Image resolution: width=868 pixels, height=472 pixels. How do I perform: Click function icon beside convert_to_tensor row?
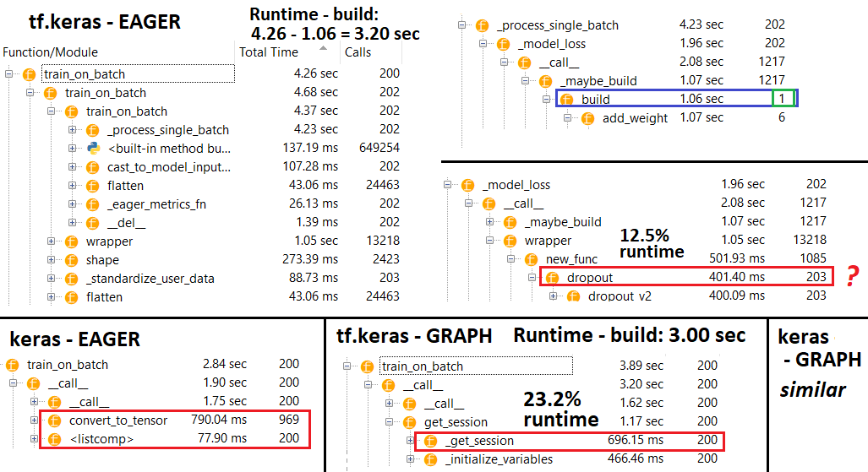(54, 421)
